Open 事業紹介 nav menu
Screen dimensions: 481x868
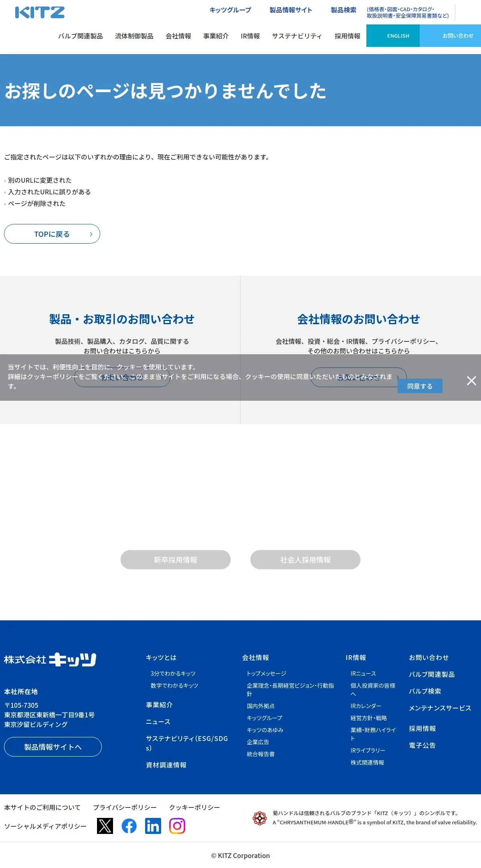pyautogui.click(x=216, y=36)
